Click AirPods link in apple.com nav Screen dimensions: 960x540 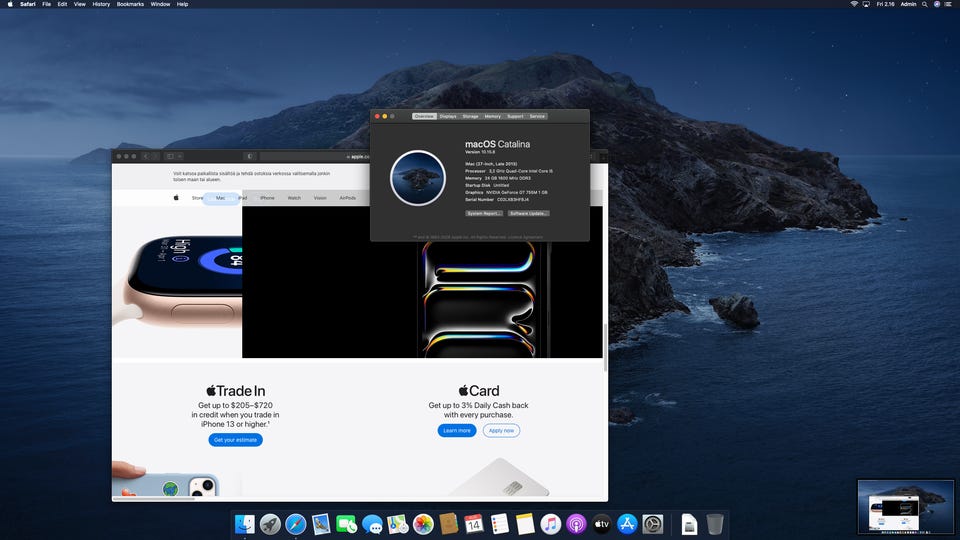348,198
